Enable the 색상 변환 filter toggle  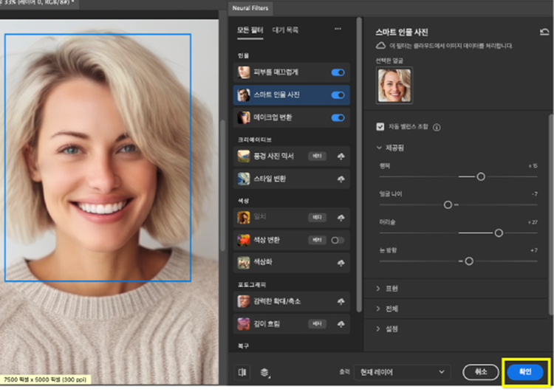(x=338, y=240)
